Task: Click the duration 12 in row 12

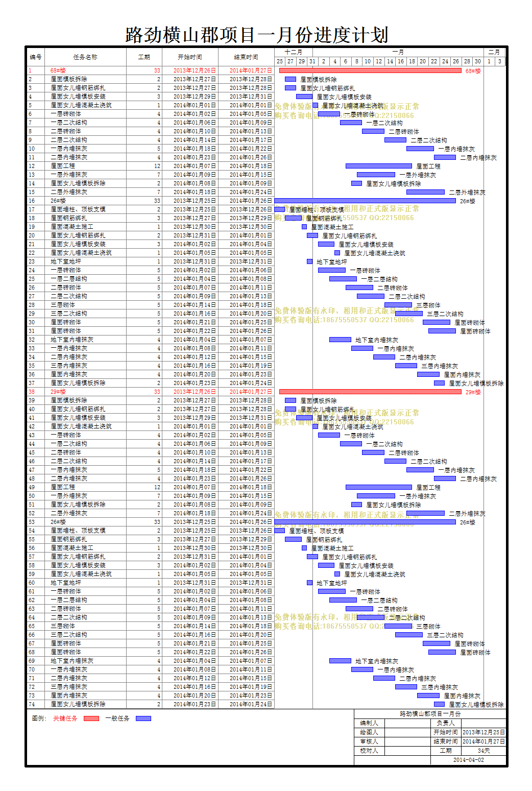Action: click(x=157, y=166)
